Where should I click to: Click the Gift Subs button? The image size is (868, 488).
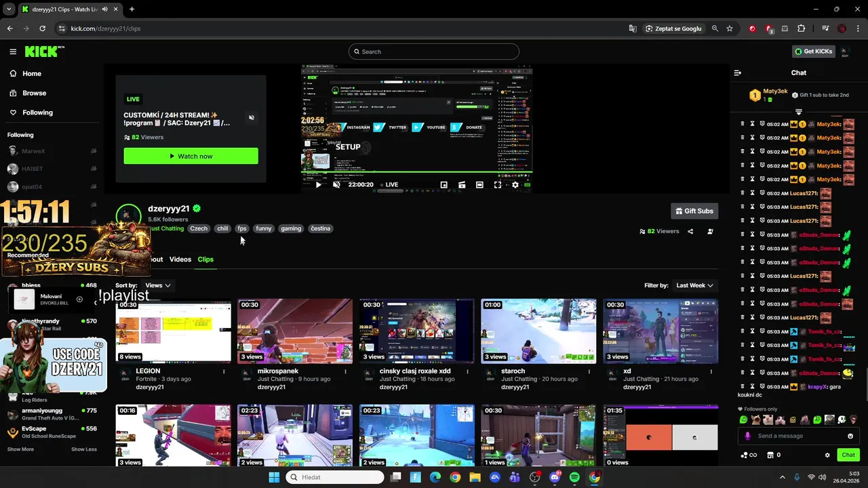pyautogui.click(x=694, y=211)
